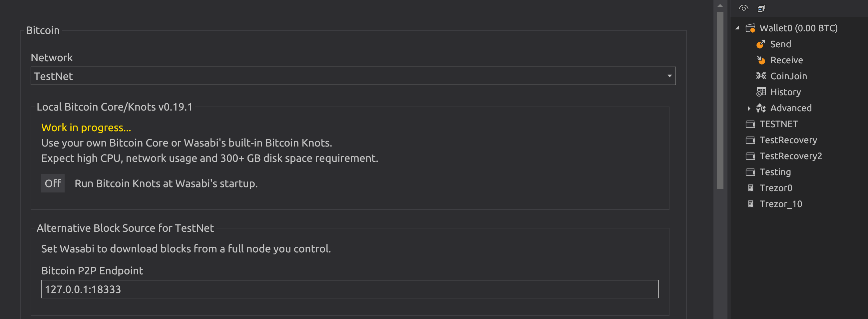Image resolution: width=868 pixels, height=319 pixels.
Task: Toggle the eye privacy icon
Action: tap(743, 8)
